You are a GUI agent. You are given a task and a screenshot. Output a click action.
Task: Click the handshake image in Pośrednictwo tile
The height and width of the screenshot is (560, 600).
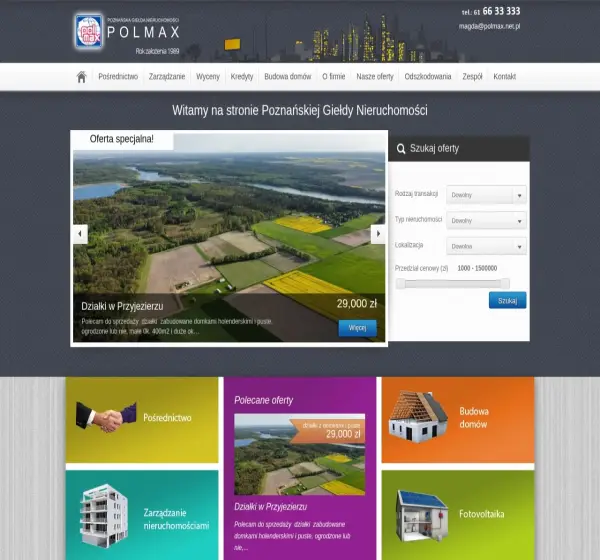pos(106,417)
